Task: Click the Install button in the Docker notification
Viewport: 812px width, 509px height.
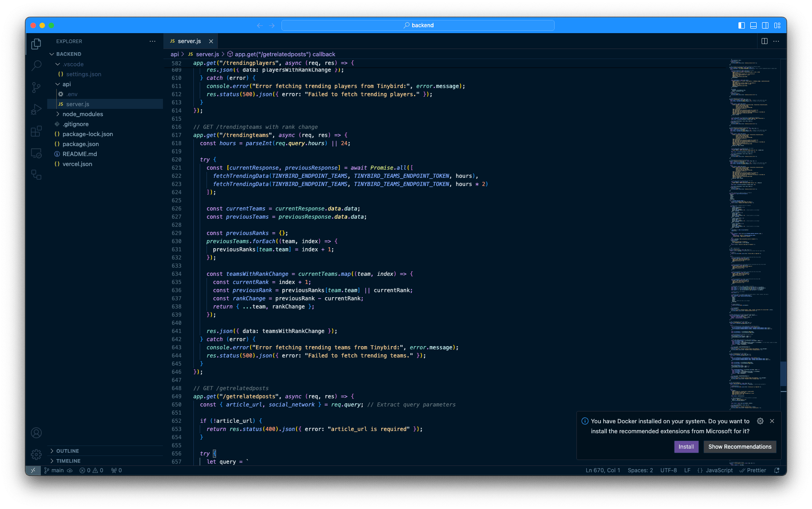Action: pyautogui.click(x=686, y=446)
